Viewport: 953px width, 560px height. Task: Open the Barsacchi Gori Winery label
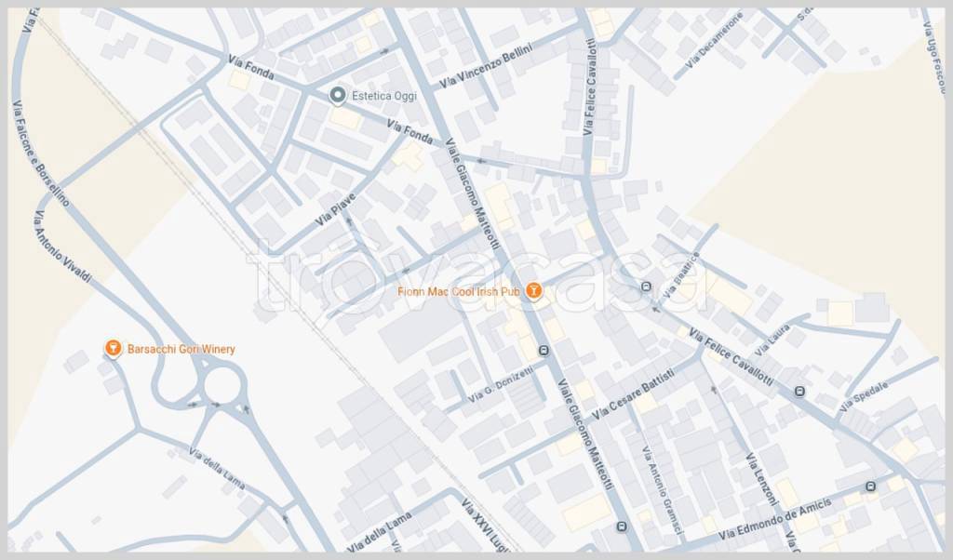click(x=181, y=349)
